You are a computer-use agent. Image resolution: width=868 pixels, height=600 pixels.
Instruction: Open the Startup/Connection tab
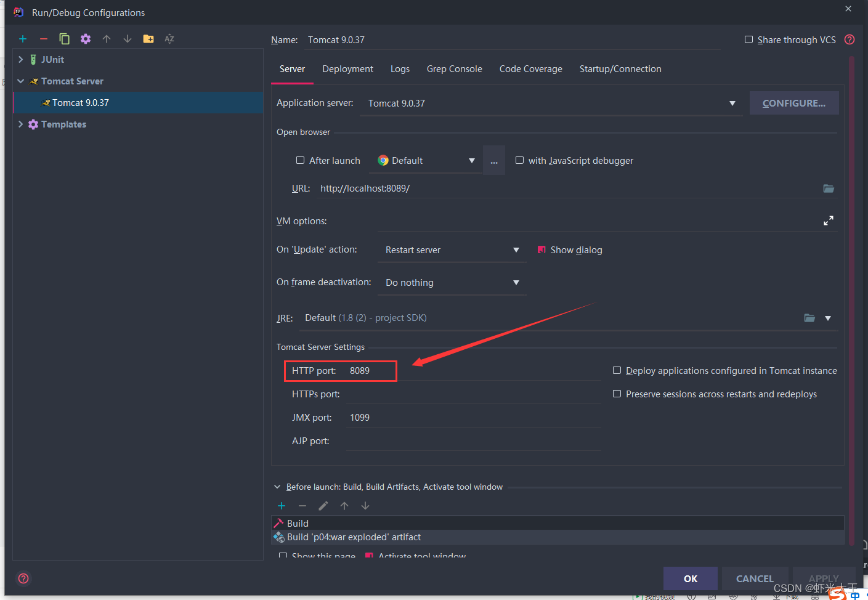pos(620,69)
